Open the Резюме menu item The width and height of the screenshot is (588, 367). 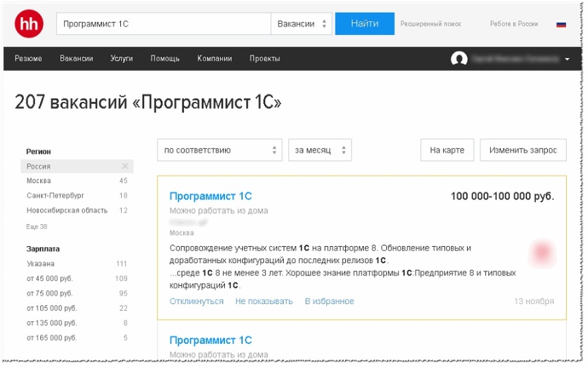(x=28, y=59)
